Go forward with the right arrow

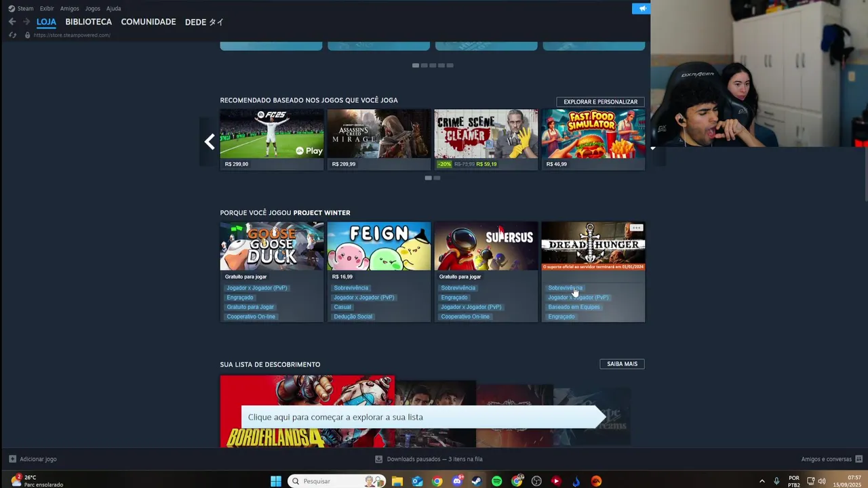[26, 22]
